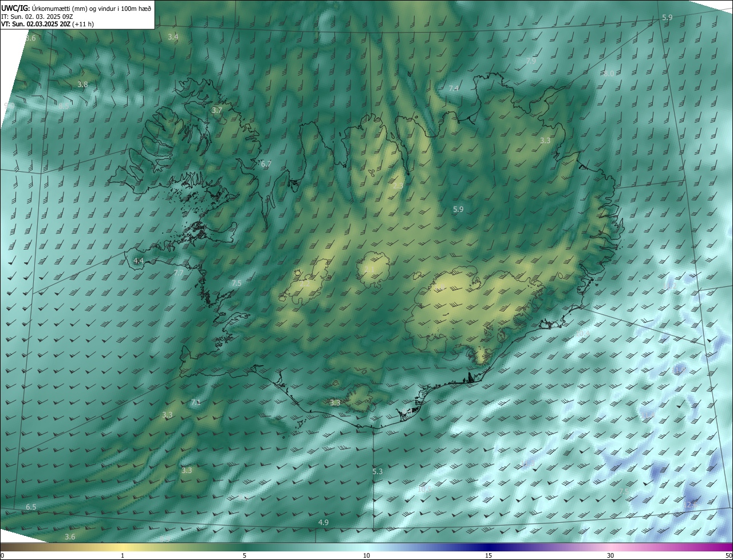Click the 7.7 value label
Screen dimensions: 733x560
tap(179, 273)
